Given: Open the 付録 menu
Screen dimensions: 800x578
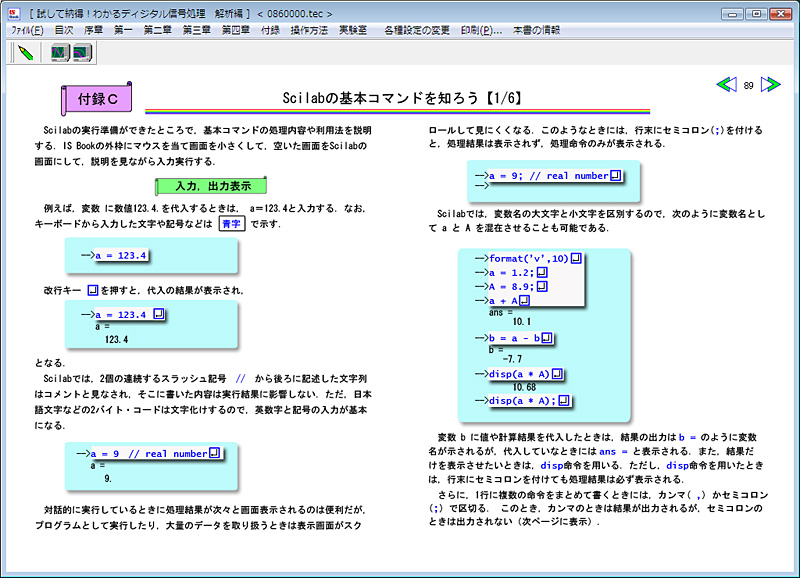Looking at the screenshot, I should pos(270,30).
